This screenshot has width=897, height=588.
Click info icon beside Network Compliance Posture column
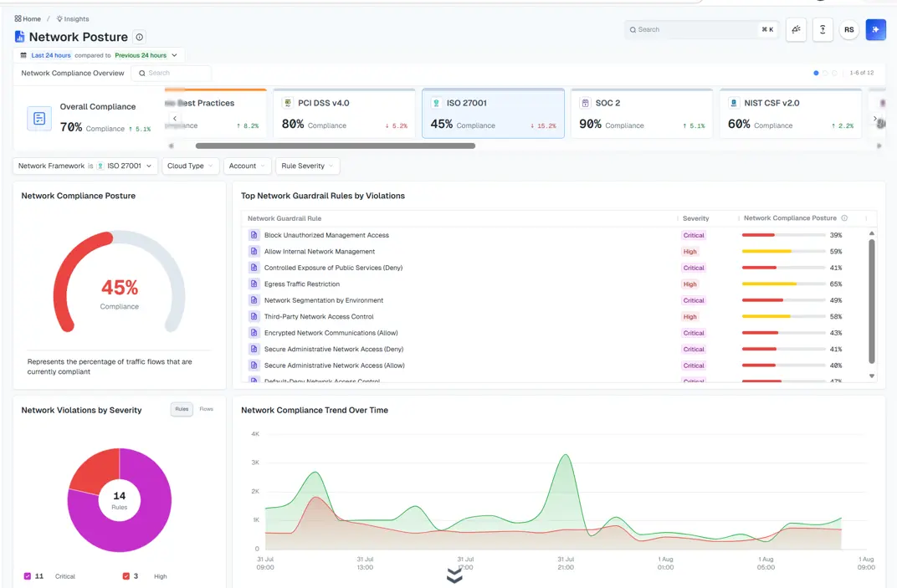[844, 218]
